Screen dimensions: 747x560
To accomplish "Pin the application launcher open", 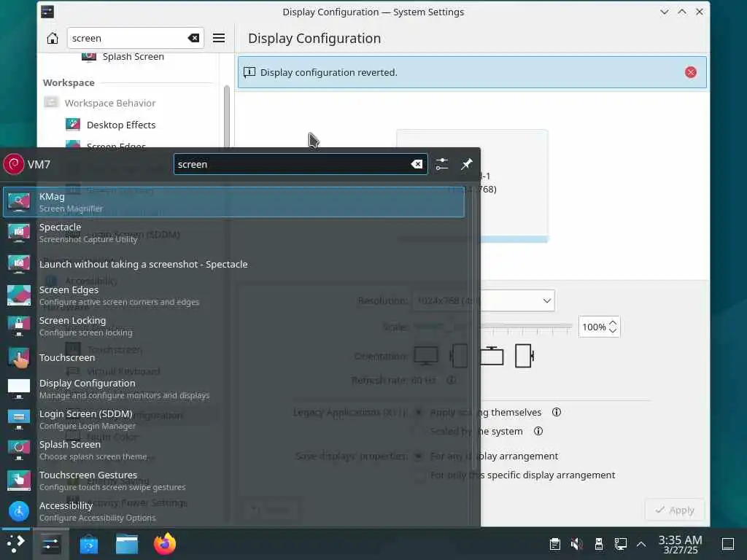I will 466,164.
